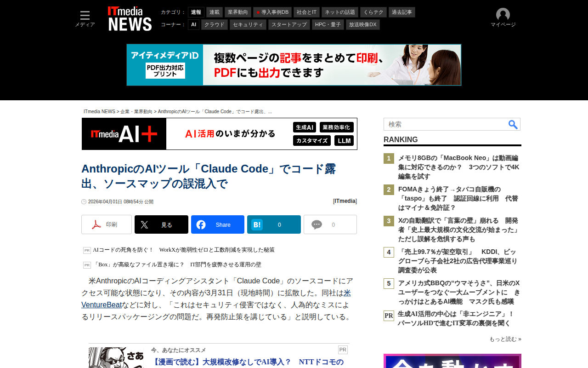Bookmark the article on Hatena B!

(274, 224)
